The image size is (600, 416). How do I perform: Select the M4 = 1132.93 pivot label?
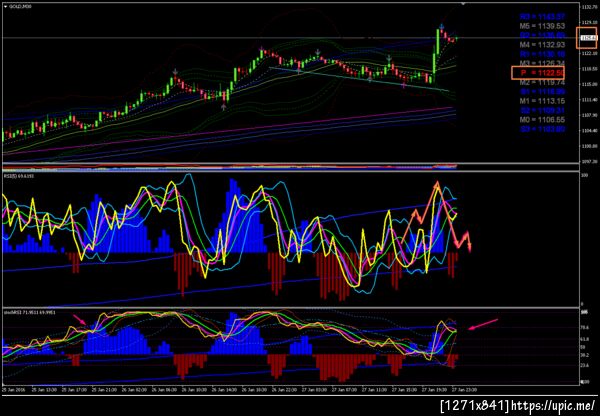point(542,45)
